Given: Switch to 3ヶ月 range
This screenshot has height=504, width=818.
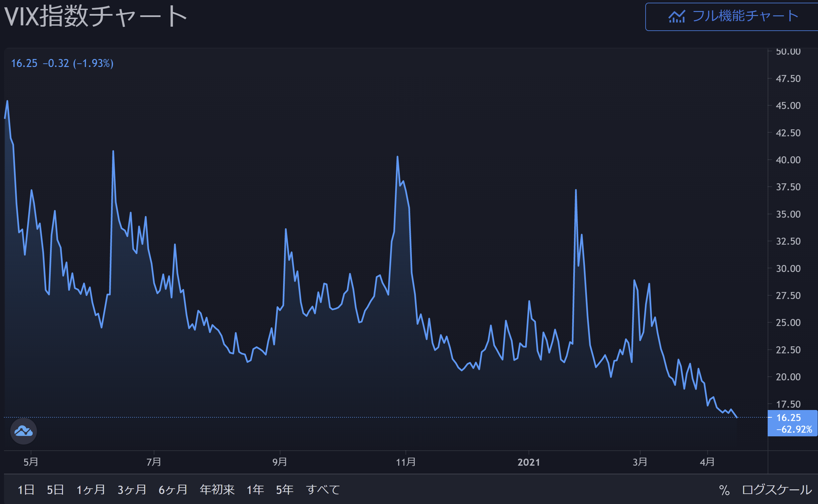Looking at the screenshot, I should (132, 490).
